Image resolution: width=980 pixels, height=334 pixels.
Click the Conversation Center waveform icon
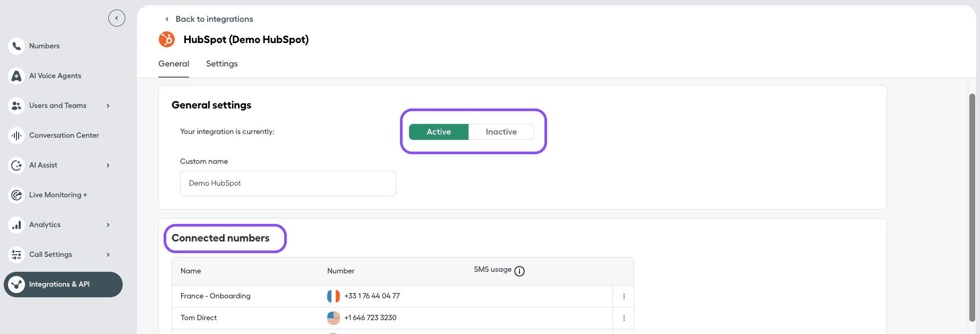click(17, 136)
